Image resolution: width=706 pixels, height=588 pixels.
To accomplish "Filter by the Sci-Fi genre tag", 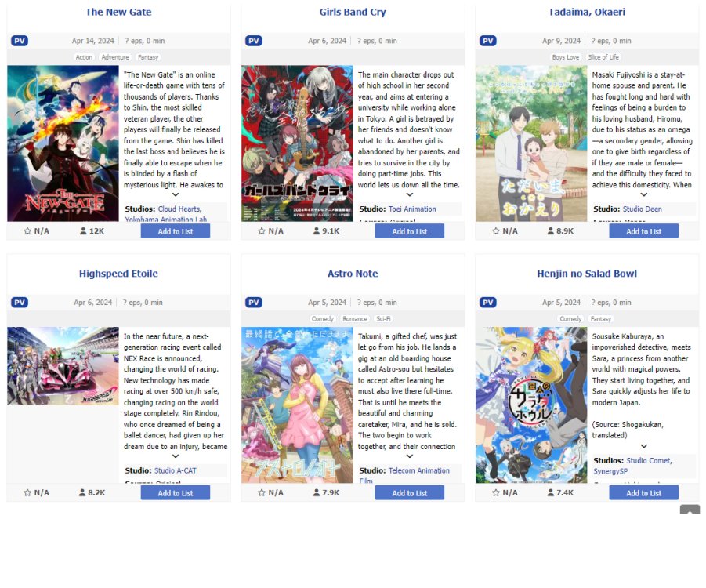I will click(383, 318).
